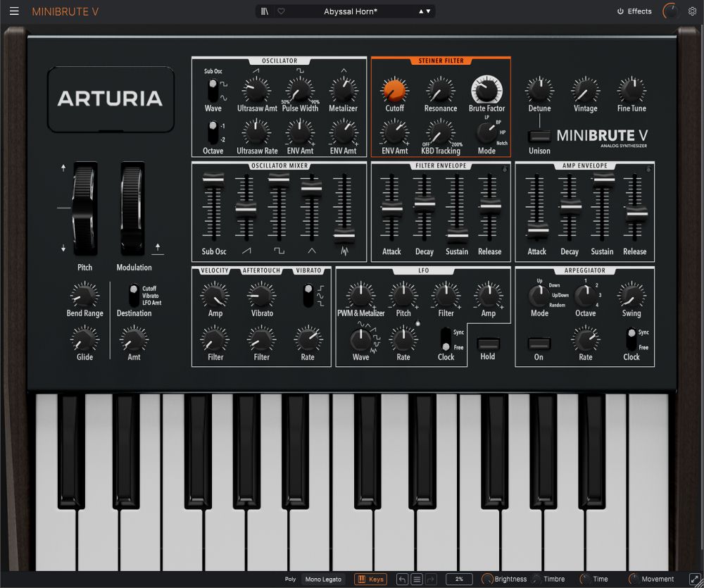The image size is (704, 588).
Task: Toggle the Sub Osc Octave switch
Action: point(213,132)
